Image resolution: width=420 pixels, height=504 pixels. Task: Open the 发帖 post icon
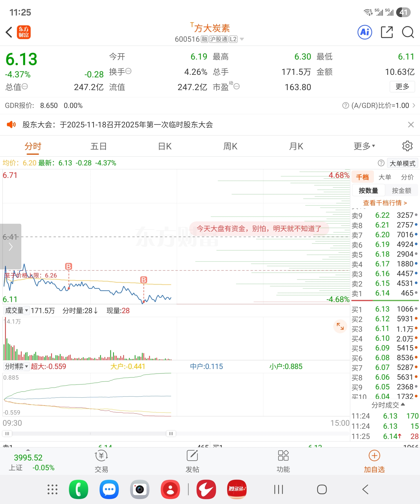coord(192,462)
